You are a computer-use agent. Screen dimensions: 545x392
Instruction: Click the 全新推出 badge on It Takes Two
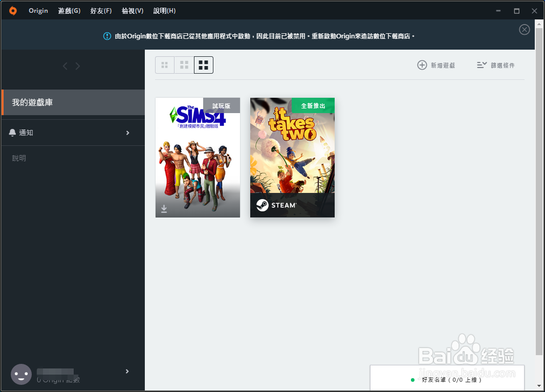point(313,105)
